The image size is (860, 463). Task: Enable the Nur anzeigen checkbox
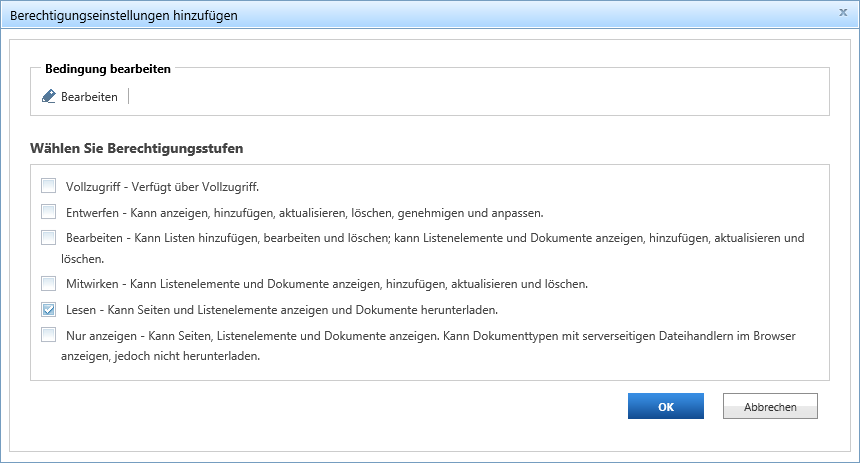point(48,335)
